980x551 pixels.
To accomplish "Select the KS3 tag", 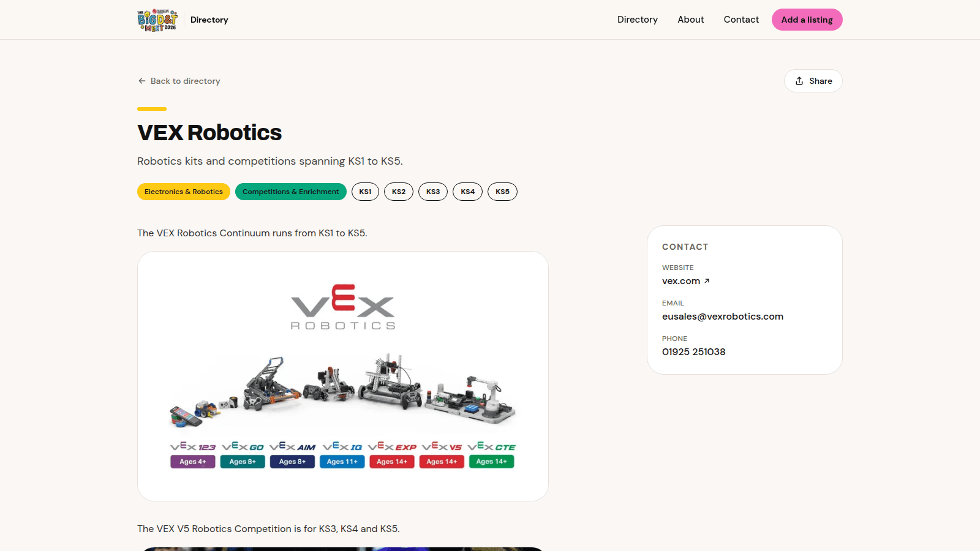I will point(433,192).
